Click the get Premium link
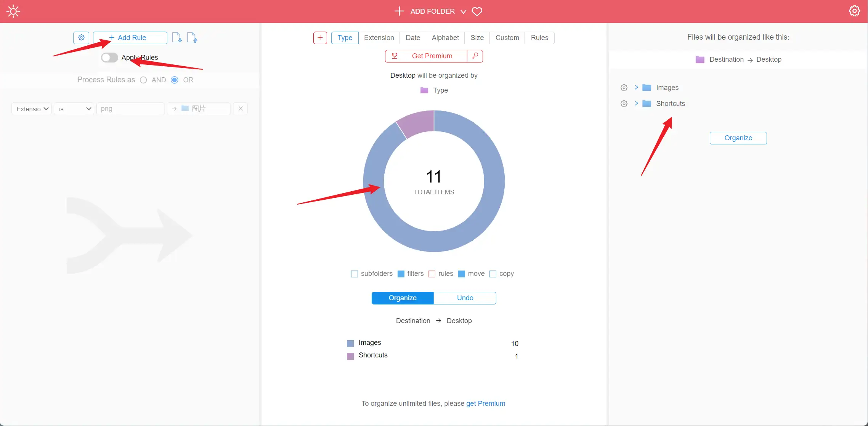Viewport: 868px width, 426px height. coord(485,404)
